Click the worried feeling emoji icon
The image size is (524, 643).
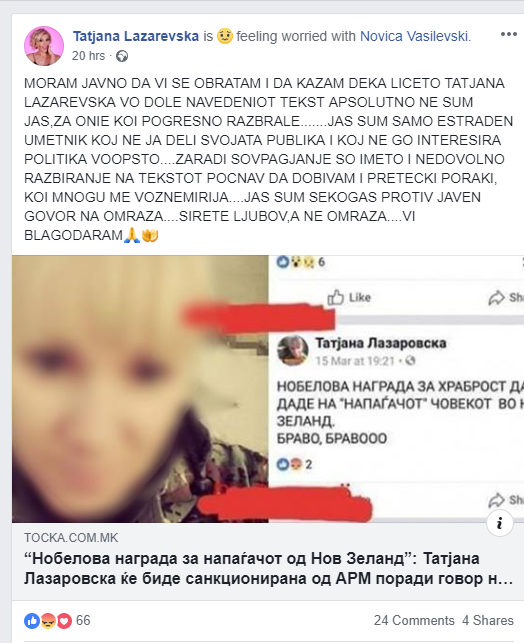pyautogui.click(x=225, y=36)
